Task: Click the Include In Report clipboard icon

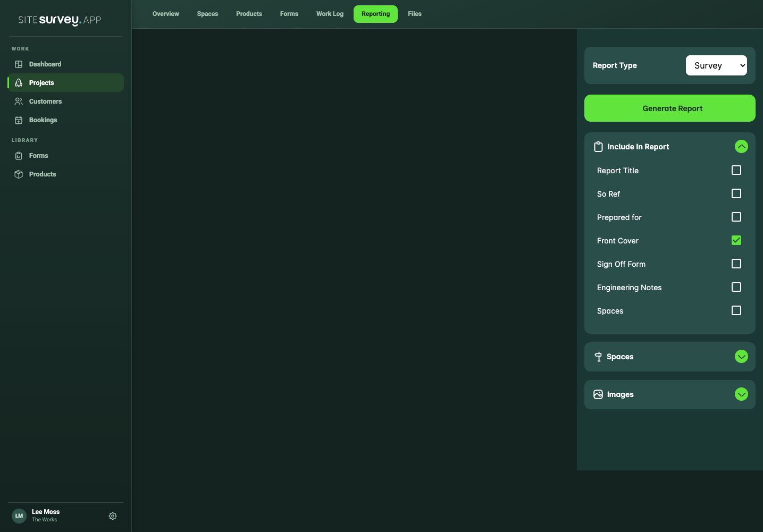Action: click(598, 147)
